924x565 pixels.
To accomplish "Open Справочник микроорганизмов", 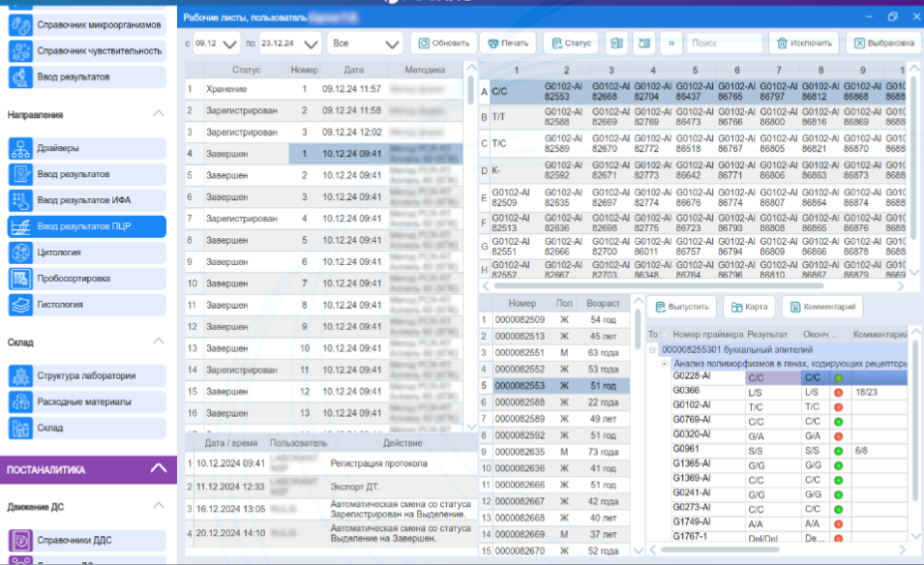I will (x=99, y=24).
